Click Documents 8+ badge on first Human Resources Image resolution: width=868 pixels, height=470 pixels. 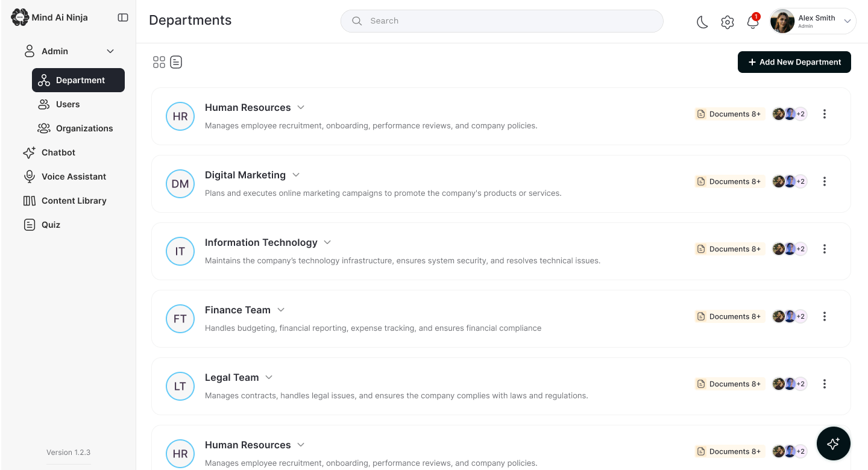point(729,114)
